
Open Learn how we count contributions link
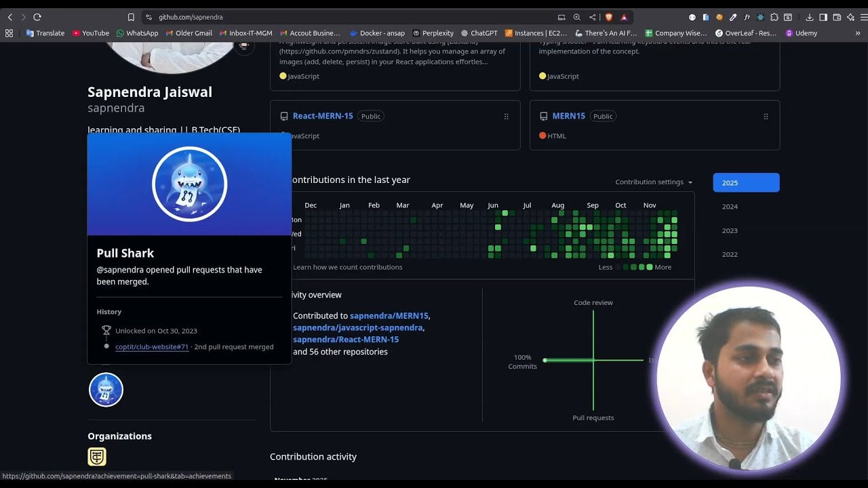[x=347, y=267]
